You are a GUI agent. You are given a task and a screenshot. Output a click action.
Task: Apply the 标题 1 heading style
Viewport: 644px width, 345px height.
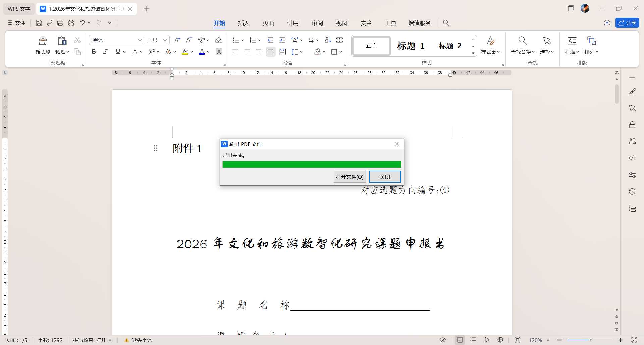tap(411, 45)
